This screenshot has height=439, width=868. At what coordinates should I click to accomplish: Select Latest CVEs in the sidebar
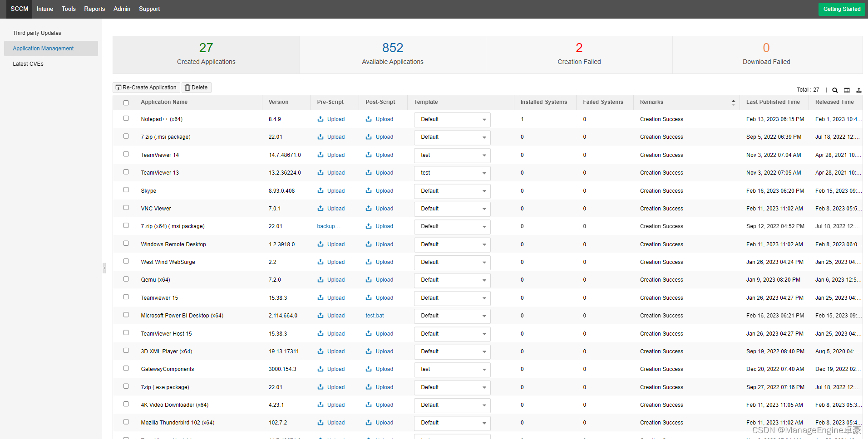(x=28, y=64)
